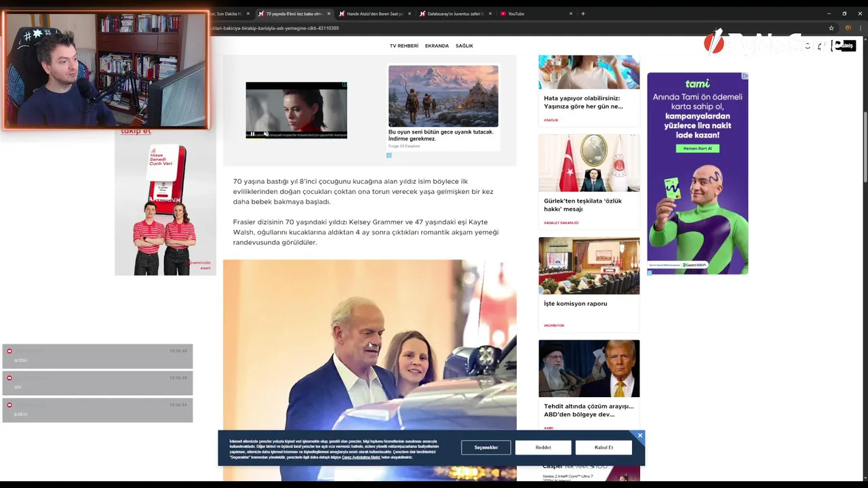Bookmark this page with the star icon
This screenshot has height=488, width=868.
(831, 28)
